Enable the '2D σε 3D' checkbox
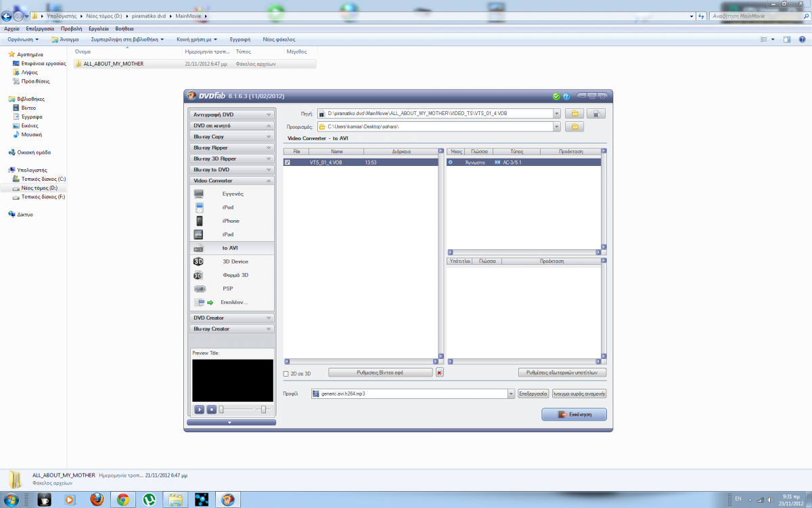The image size is (812, 508). click(286, 373)
